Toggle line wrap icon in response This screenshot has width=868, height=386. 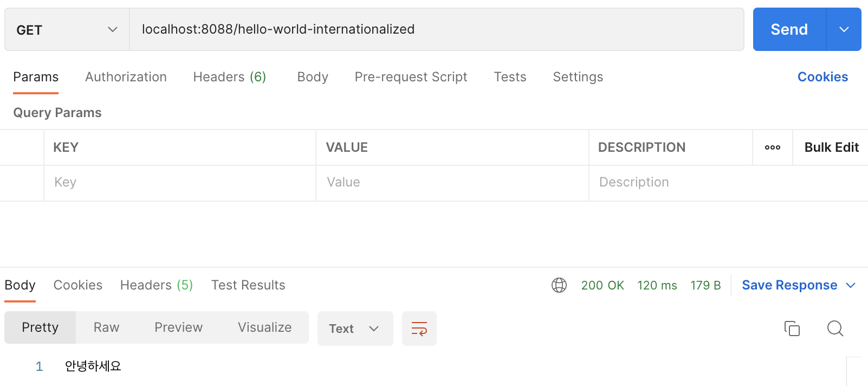pos(419,329)
